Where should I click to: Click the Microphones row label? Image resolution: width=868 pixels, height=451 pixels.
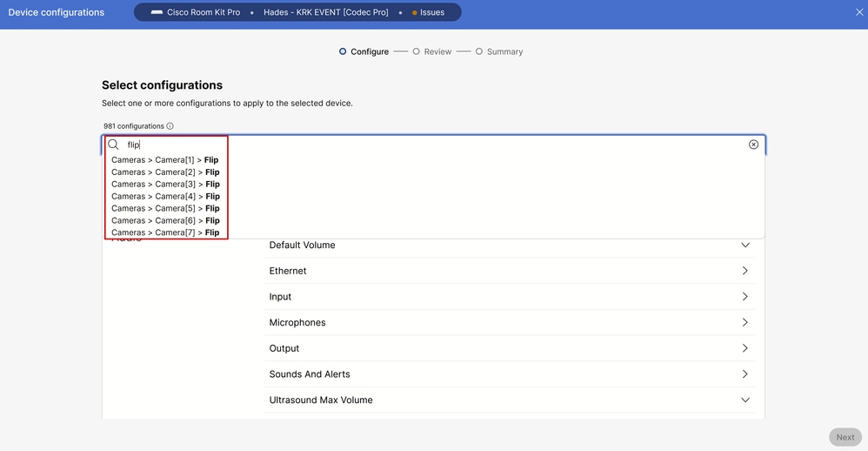pyautogui.click(x=297, y=322)
